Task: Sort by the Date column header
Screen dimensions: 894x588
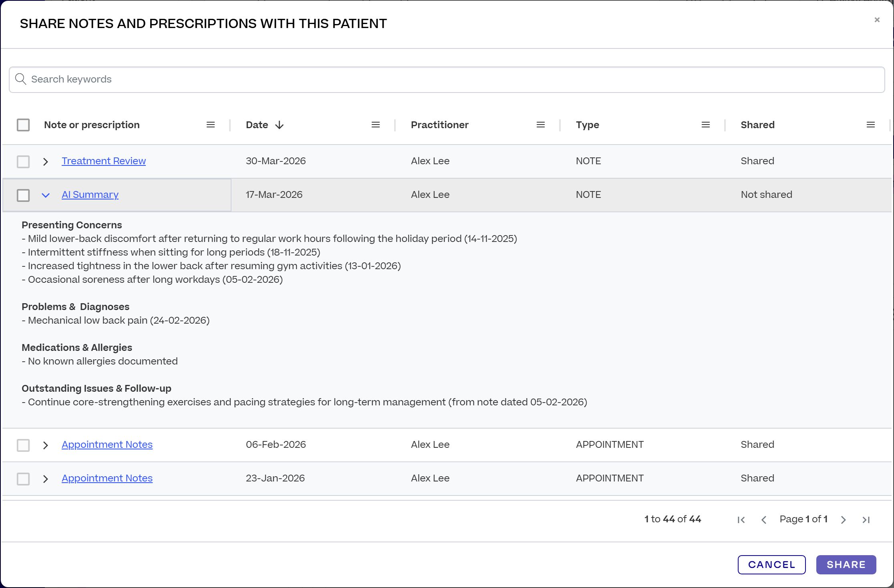Action: (257, 125)
